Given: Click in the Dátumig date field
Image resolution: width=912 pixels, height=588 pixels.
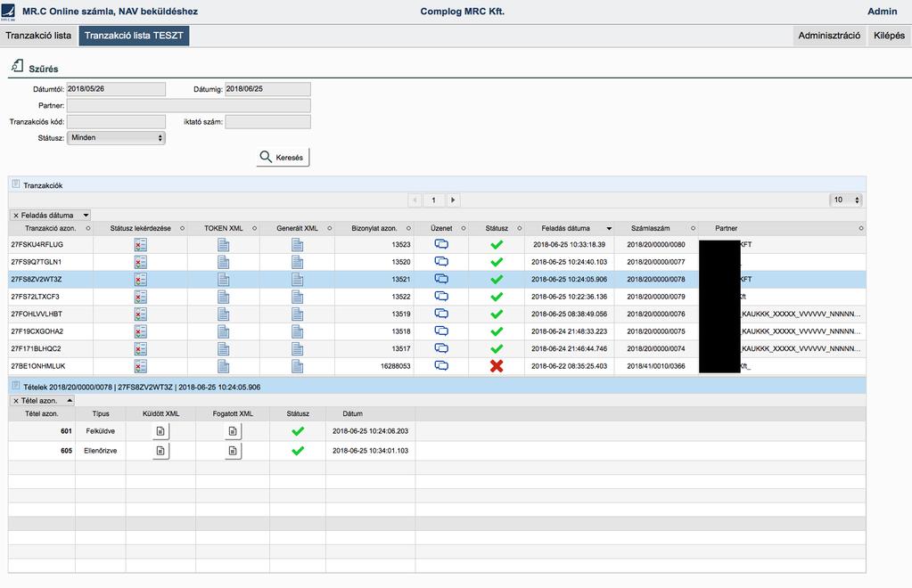Looking at the screenshot, I should [267, 89].
